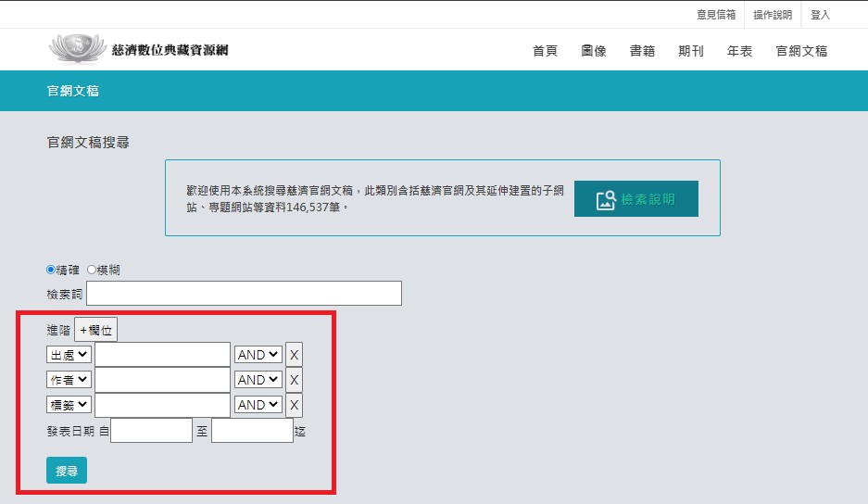This screenshot has height=504, width=868.
Task: Click the 登入 link
Action: click(x=820, y=15)
